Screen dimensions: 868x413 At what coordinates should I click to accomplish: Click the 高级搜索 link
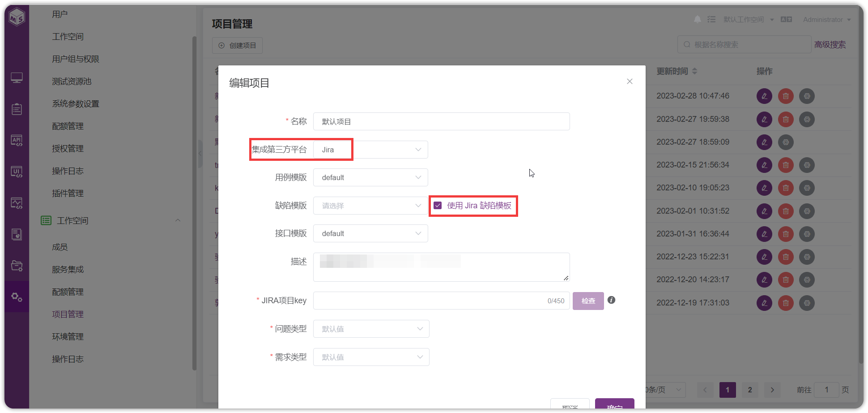coord(830,45)
